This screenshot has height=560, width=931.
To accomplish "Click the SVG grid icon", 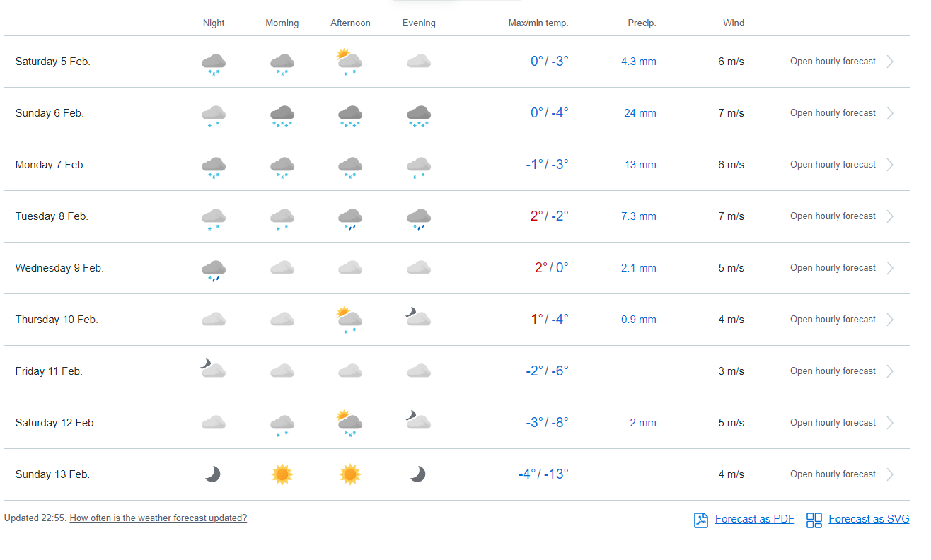I will (814, 520).
